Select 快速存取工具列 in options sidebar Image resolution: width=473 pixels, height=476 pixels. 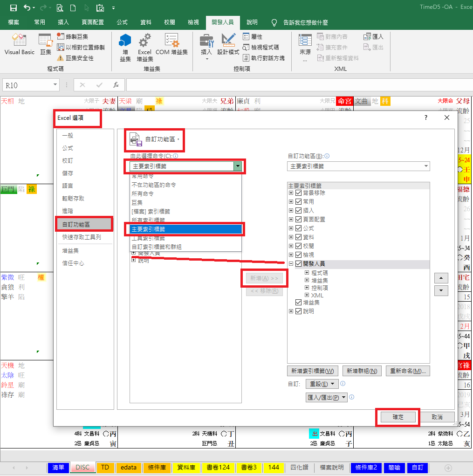81,237
